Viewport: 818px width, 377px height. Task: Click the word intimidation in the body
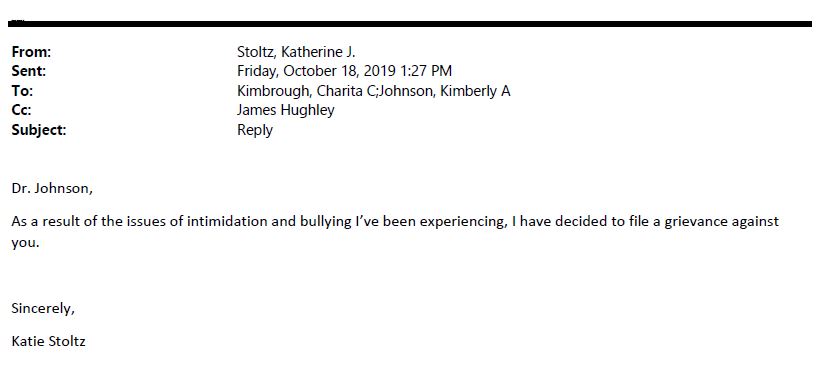click(228, 222)
